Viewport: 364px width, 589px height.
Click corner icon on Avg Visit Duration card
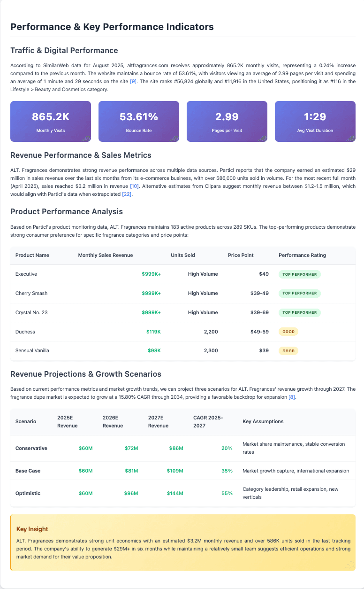[x=350, y=138]
